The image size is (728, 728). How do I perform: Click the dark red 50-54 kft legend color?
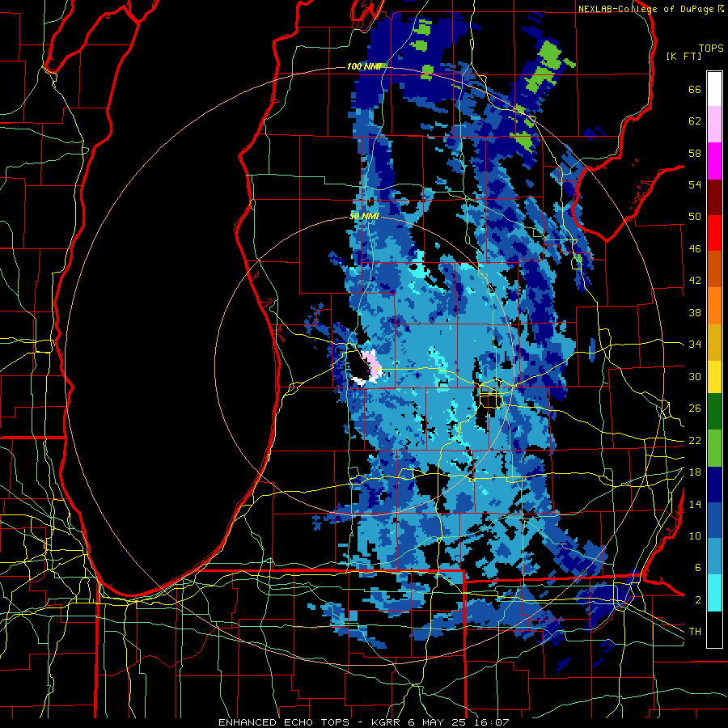[x=714, y=197]
